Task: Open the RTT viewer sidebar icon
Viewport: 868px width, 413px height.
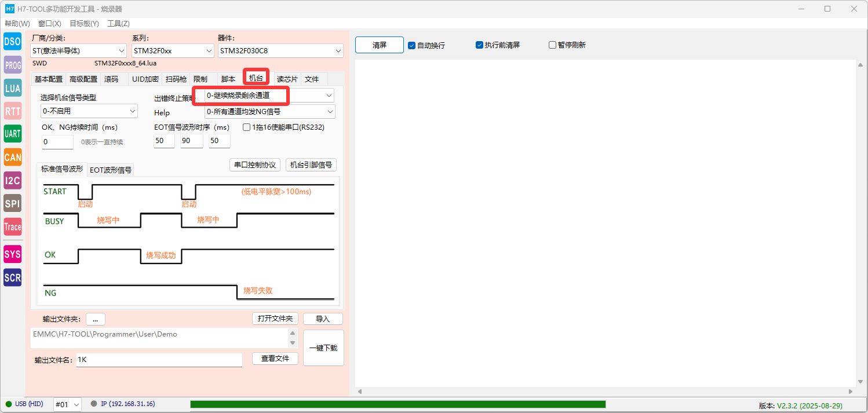Action: (13, 111)
